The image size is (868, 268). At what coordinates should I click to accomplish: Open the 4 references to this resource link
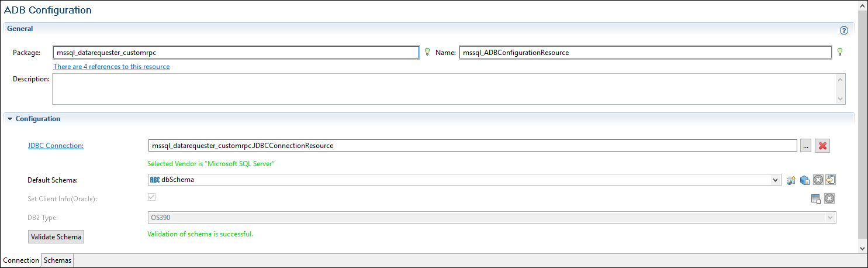112,67
